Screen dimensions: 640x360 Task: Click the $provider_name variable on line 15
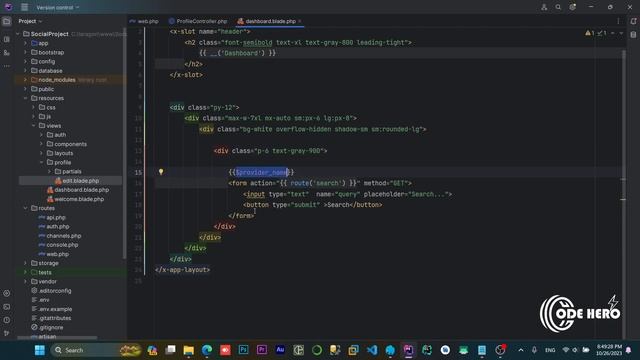[x=262, y=172]
